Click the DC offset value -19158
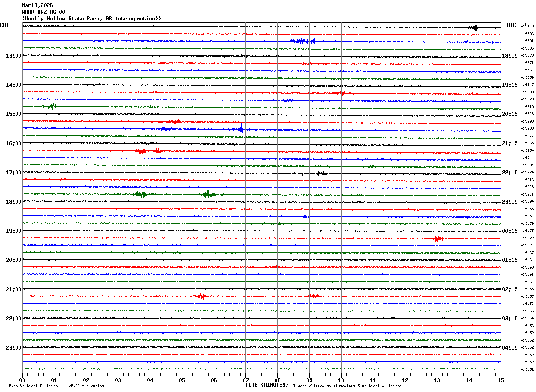 (527, 289)
